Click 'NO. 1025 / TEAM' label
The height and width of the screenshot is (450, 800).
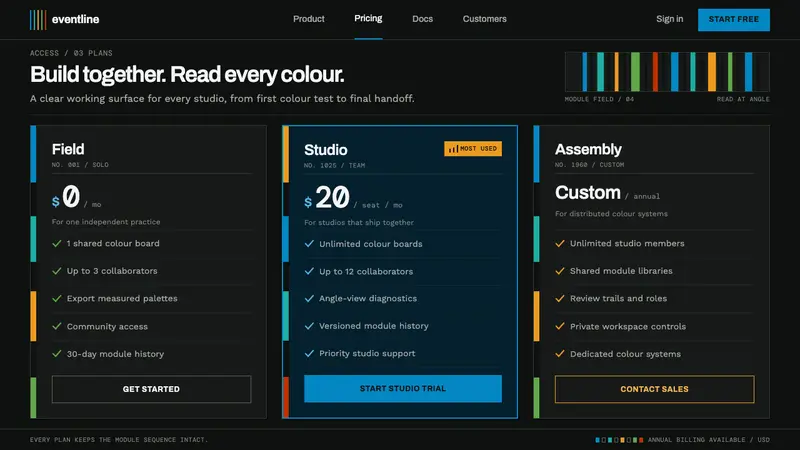click(335, 165)
